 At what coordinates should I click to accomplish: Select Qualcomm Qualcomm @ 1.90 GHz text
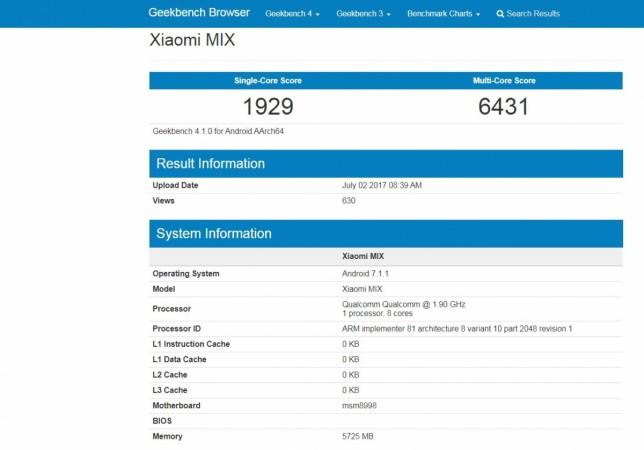404,304
